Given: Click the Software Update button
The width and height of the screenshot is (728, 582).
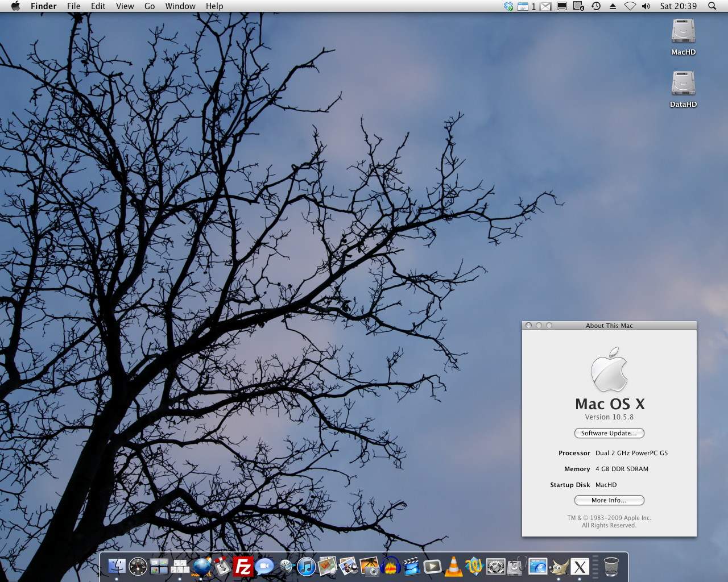Looking at the screenshot, I should click(609, 433).
